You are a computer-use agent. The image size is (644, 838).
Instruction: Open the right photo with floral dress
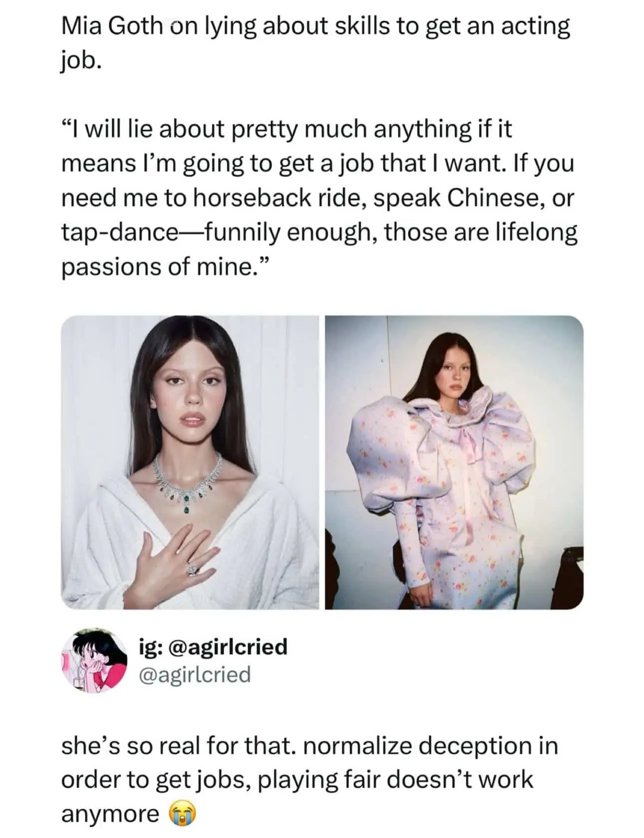click(454, 462)
